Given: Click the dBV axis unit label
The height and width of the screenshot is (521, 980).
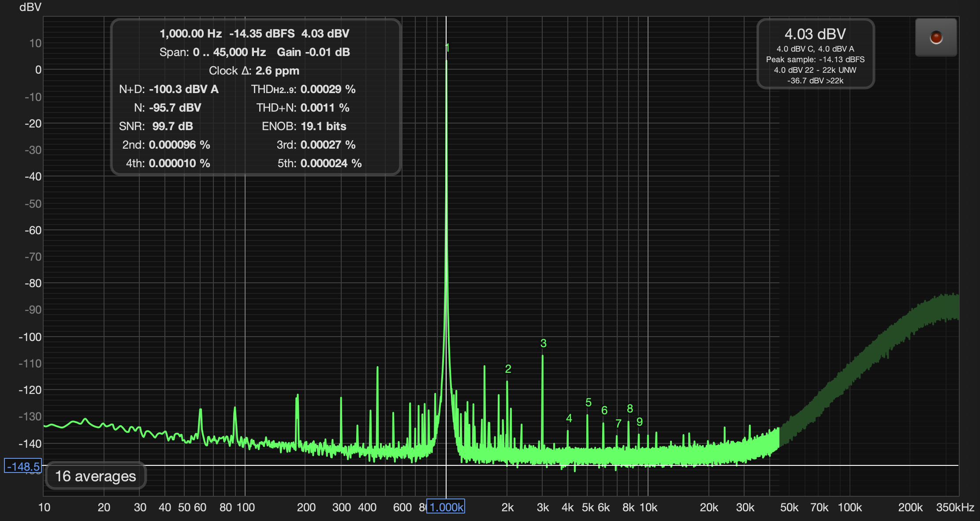Looking at the screenshot, I should coord(30,7).
